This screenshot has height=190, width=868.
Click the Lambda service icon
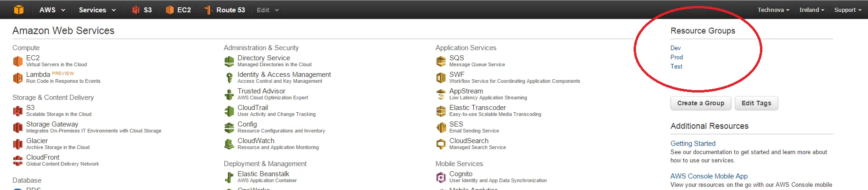pyautogui.click(x=18, y=78)
